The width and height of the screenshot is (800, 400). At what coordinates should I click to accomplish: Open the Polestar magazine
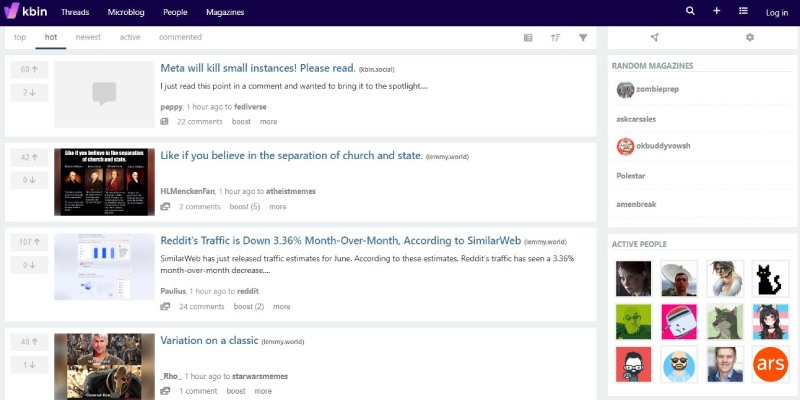631,176
